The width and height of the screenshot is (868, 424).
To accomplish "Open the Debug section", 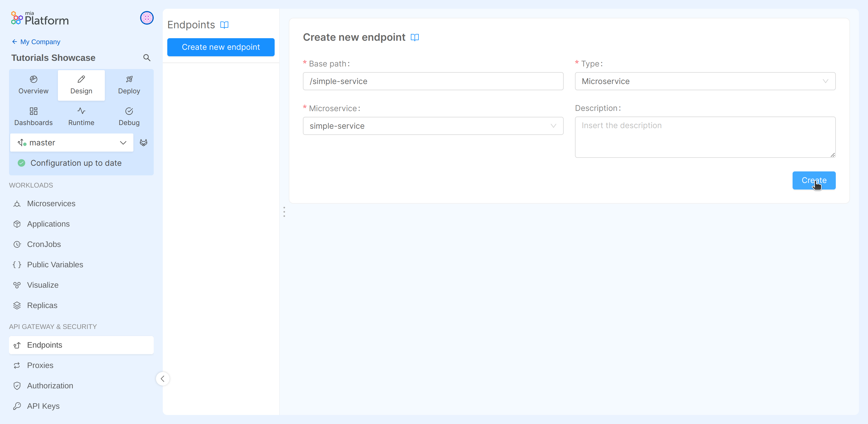I will pyautogui.click(x=129, y=116).
